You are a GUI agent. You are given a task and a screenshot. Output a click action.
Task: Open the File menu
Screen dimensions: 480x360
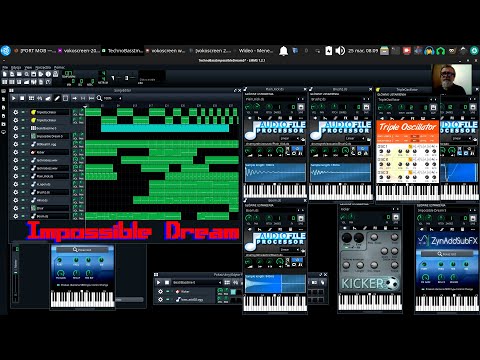[x=5, y=67]
